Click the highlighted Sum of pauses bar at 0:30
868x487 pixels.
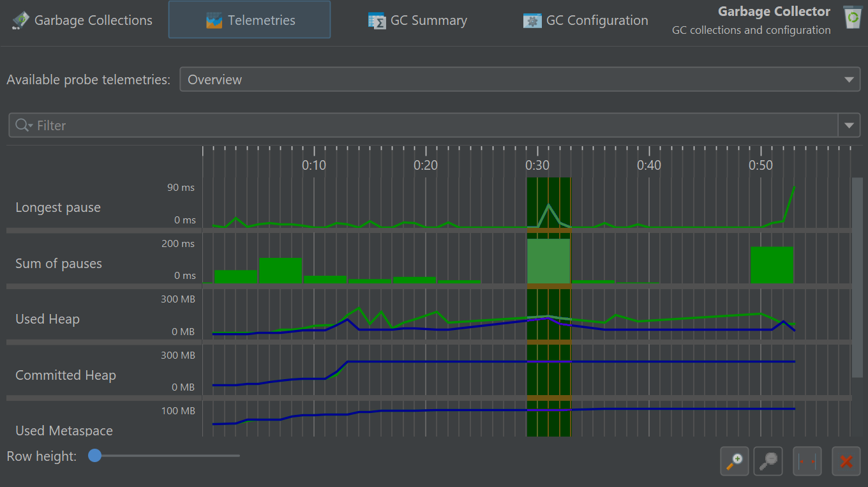(548, 261)
